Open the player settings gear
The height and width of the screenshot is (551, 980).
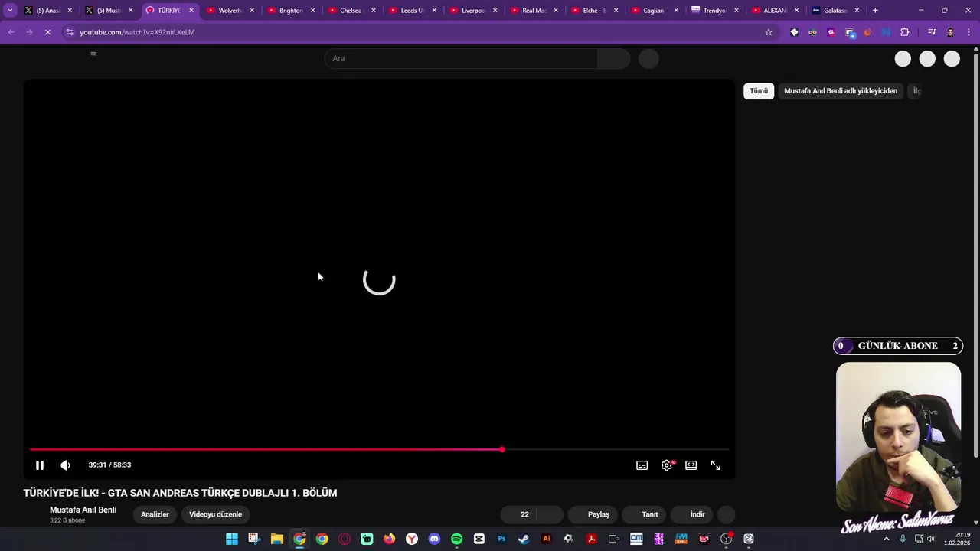[667, 465]
